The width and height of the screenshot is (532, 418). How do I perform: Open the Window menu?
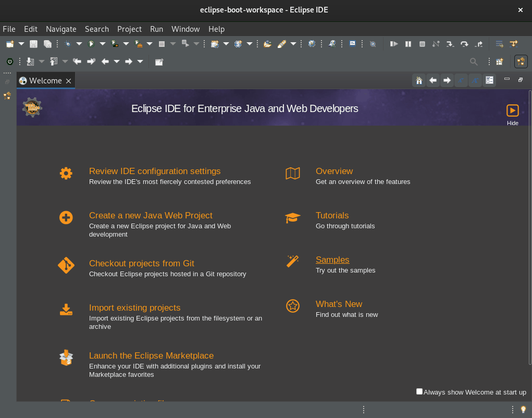185,29
